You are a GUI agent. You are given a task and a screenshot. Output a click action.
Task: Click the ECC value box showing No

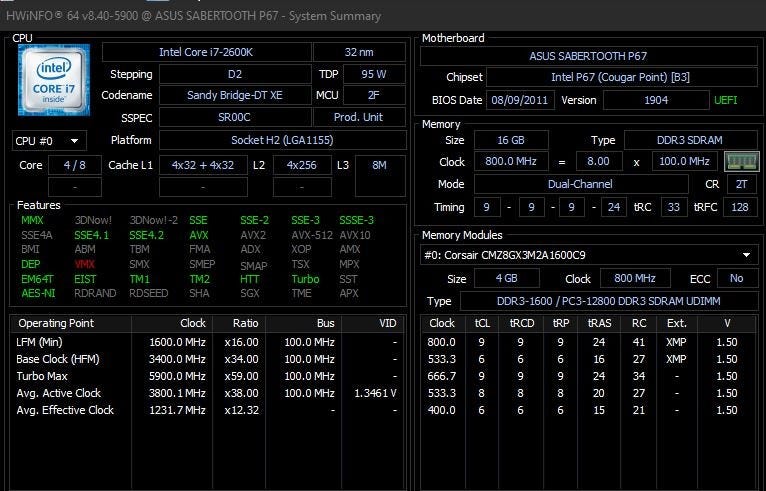tap(735, 279)
